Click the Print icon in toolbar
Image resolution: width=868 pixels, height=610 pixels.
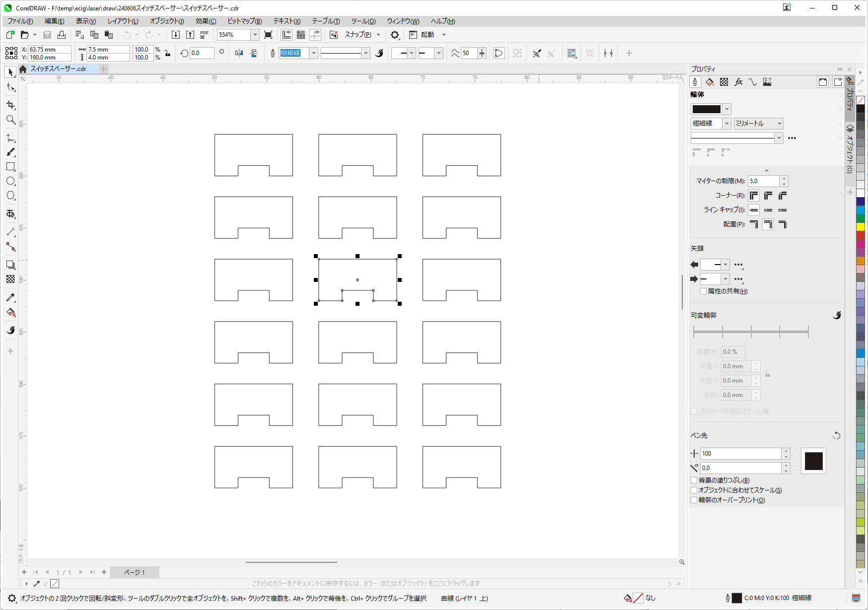tap(62, 35)
